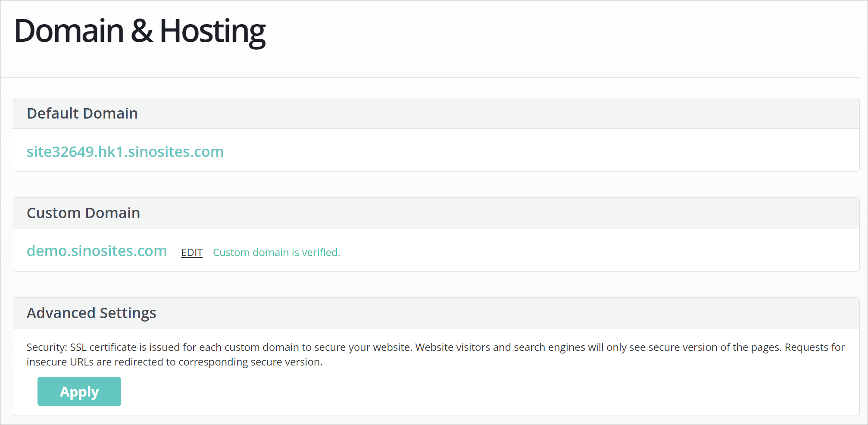Image resolution: width=868 pixels, height=425 pixels.
Task: Select the Advanced Settings section header
Action: [91, 313]
